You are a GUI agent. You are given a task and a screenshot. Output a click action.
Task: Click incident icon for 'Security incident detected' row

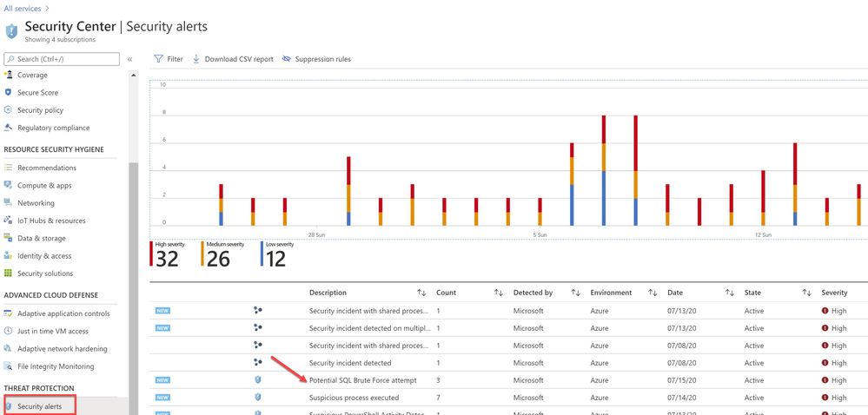[x=257, y=362]
